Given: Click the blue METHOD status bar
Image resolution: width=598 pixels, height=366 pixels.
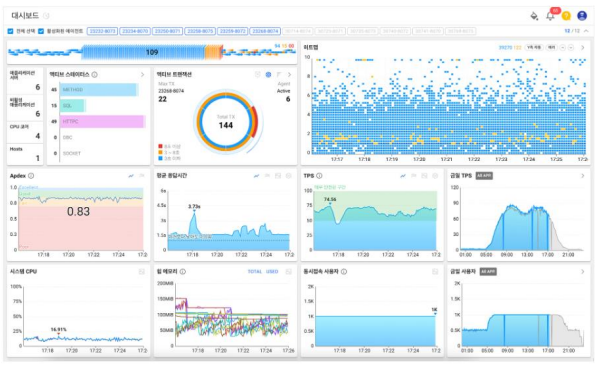Looking at the screenshot, I should pos(99,90).
